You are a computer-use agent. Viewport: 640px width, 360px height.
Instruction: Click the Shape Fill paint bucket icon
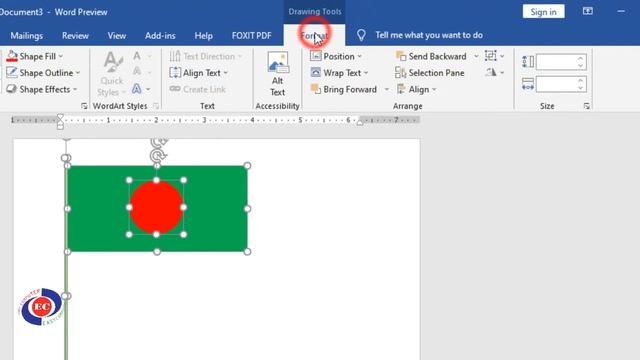point(12,56)
